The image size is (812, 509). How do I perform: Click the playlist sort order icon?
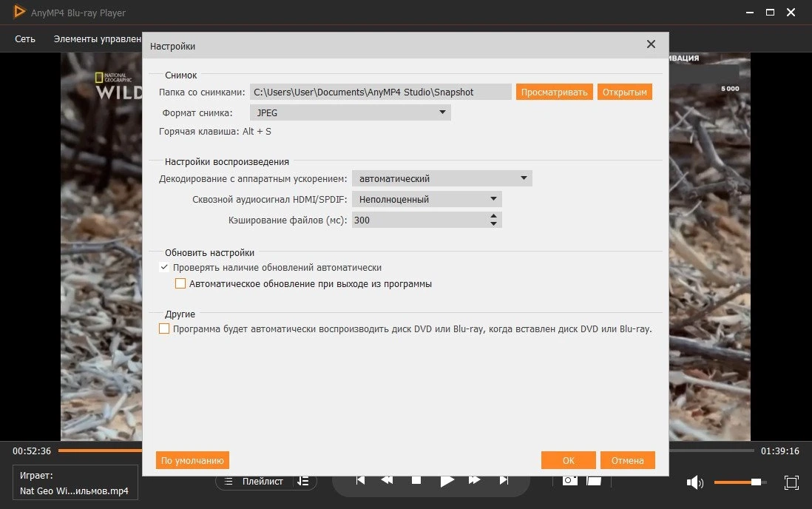click(303, 482)
